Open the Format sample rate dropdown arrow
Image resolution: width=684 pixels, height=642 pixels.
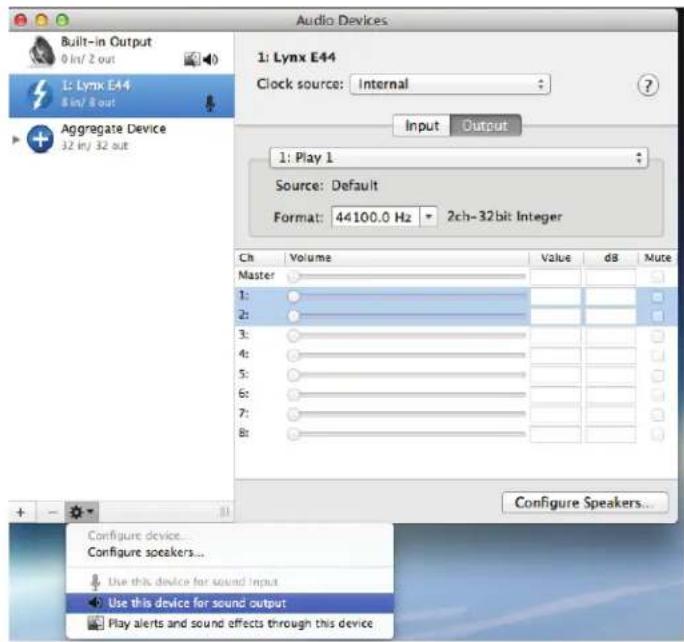[x=428, y=216]
